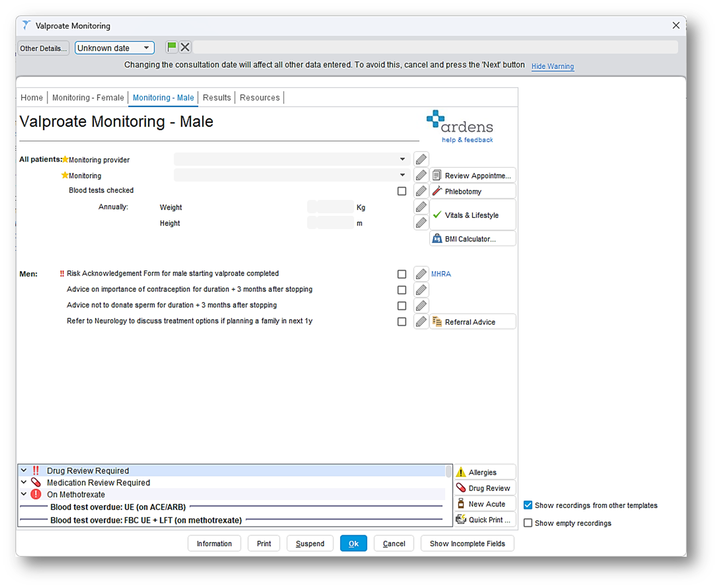Screen dimensions: 718x588
Task: Tick advice not to donate sperm checkbox
Action: (x=402, y=306)
